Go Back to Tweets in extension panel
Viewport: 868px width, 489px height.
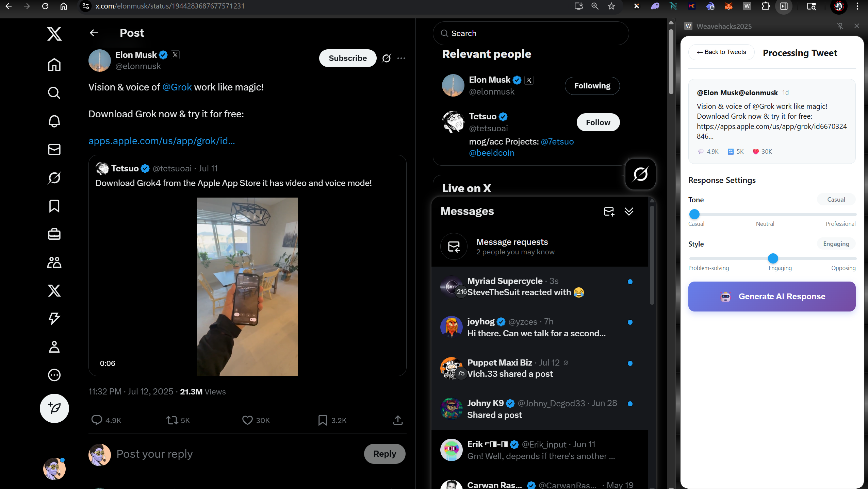(x=721, y=52)
